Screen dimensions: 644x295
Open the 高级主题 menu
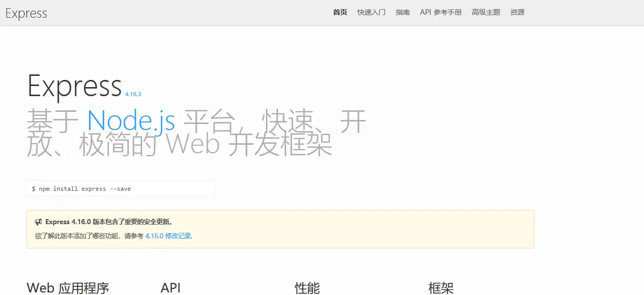click(x=486, y=12)
